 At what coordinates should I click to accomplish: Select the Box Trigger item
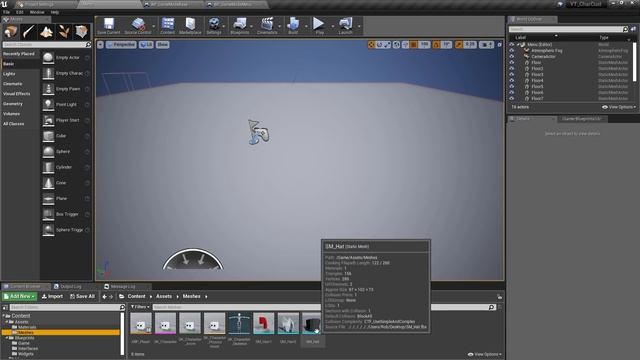(x=66, y=214)
